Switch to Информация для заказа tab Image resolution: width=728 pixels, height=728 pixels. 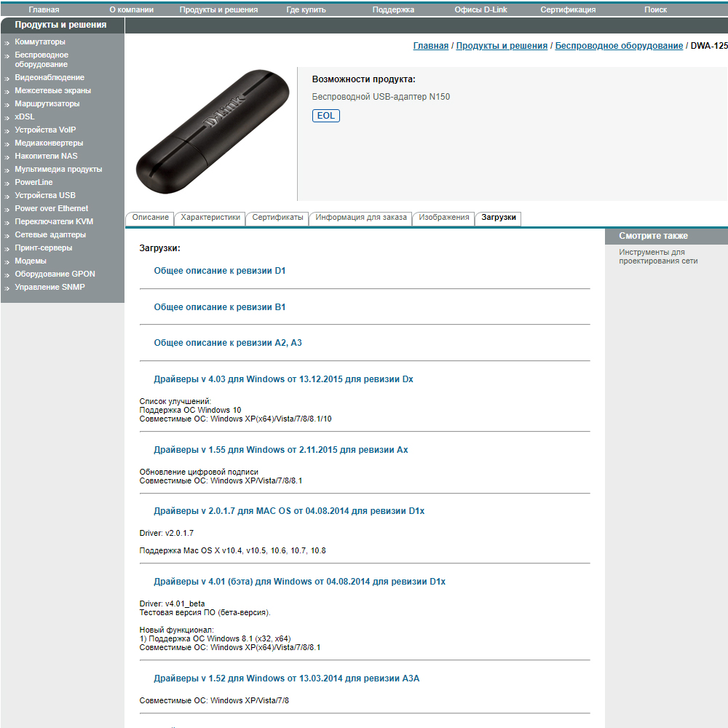(361, 217)
